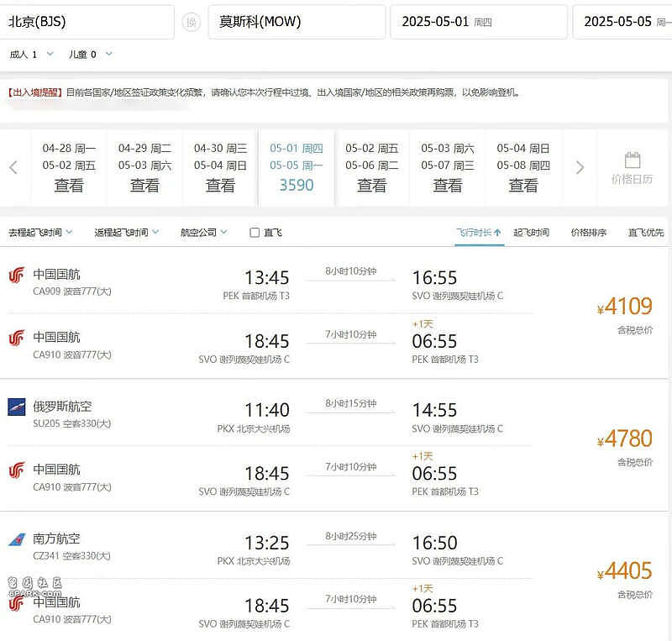
Task: Change return date 2025-05-05
Action: pyautogui.click(x=622, y=22)
